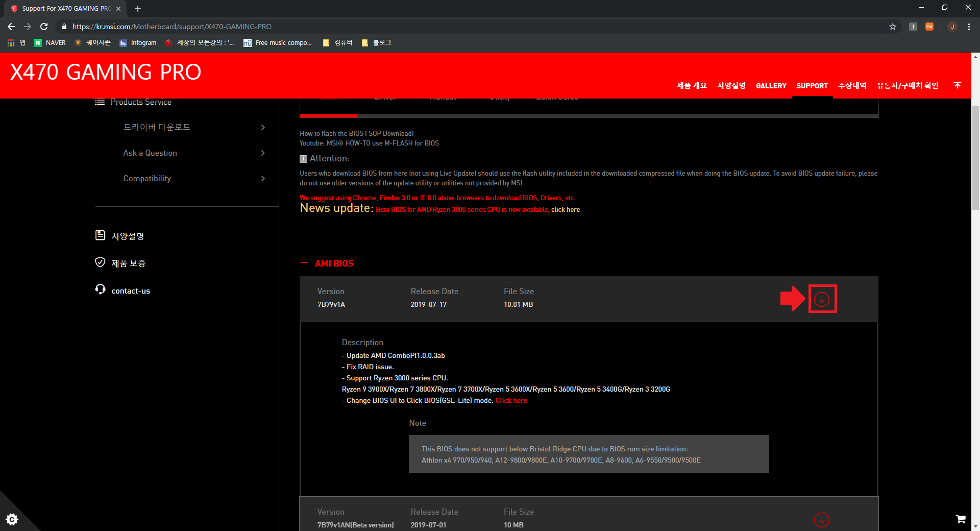Click the gray browser extension icon
This screenshot has width=980, height=531.
point(913,27)
